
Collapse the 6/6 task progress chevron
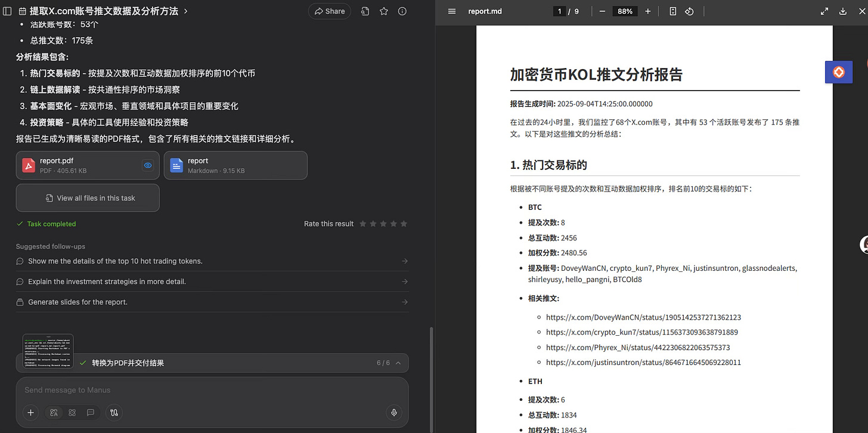tap(398, 363)
